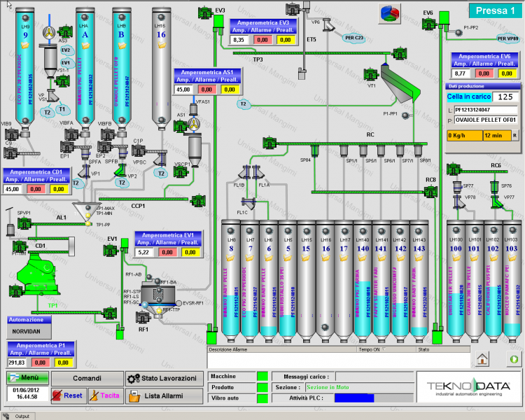This screenshot has width=525, height=420.
Task: Open the Menù button
Action: [28, 378]
